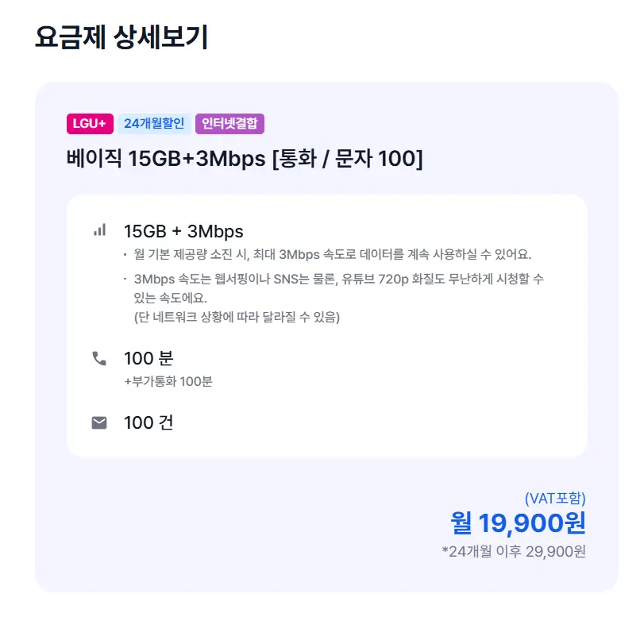Select the 월 기본 제공량 소진 시 description

click(x=333, y=255)
